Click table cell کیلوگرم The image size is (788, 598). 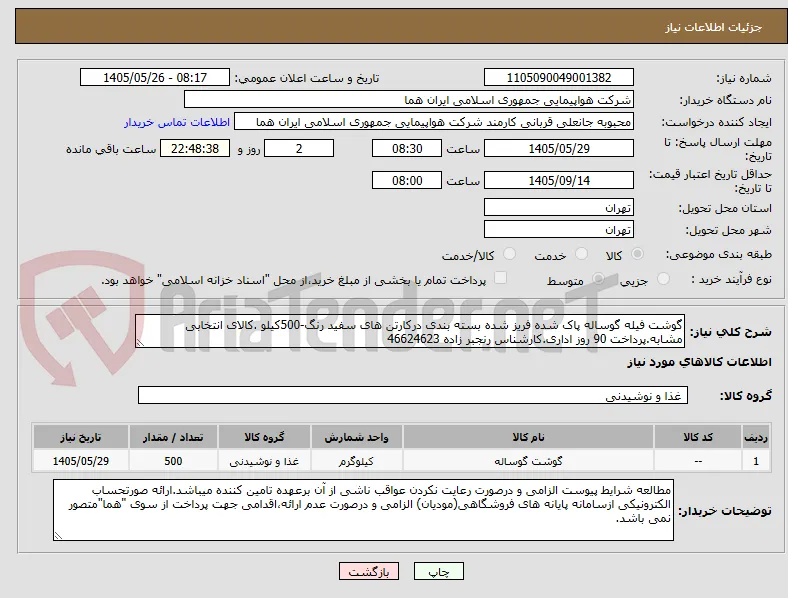(356, 460)
